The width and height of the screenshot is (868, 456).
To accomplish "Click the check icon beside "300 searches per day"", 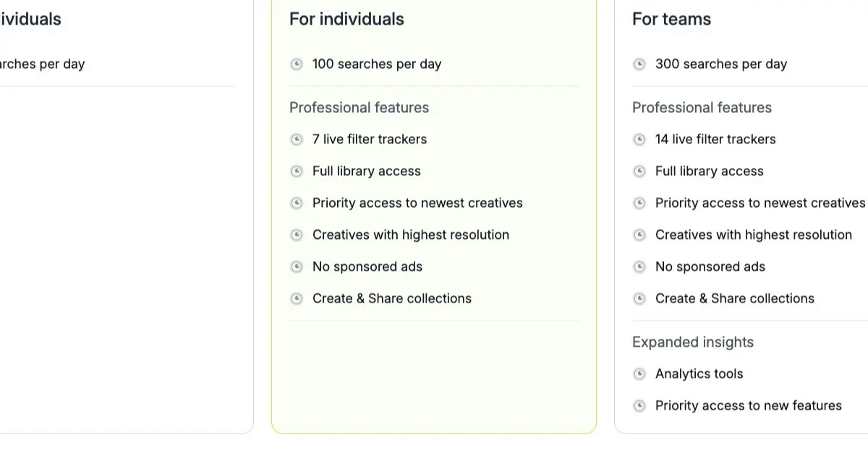I will (x=639, y=64).
